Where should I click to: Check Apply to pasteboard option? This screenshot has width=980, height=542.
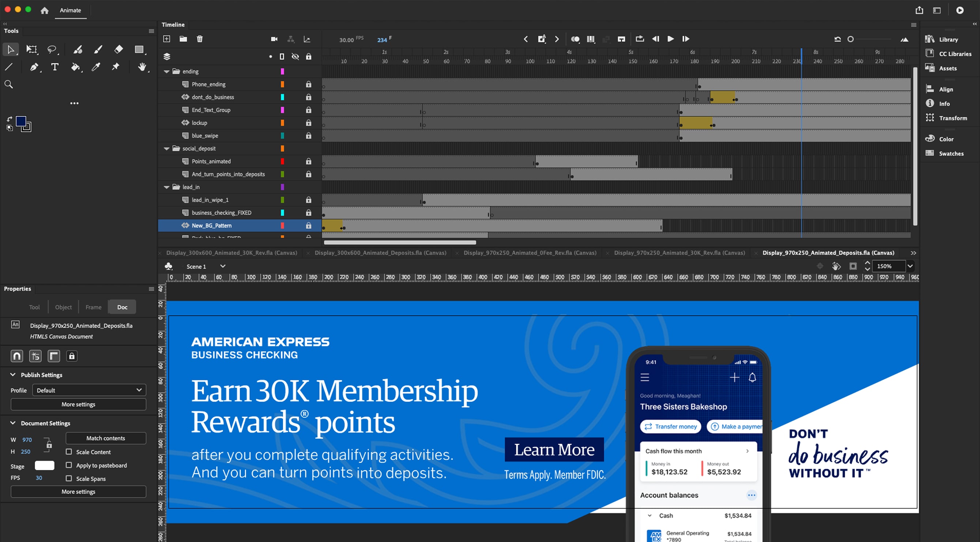[x=69, y=465]
